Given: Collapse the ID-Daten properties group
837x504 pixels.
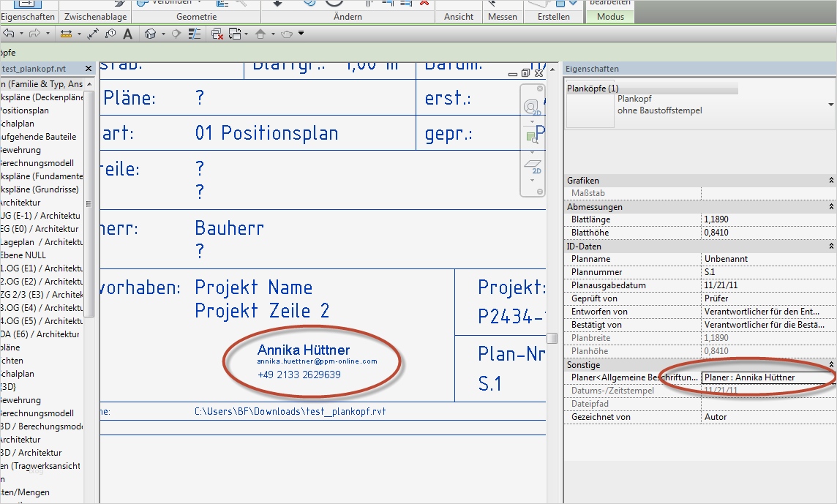Looking at the screenshot, I should tap(831, 246).
